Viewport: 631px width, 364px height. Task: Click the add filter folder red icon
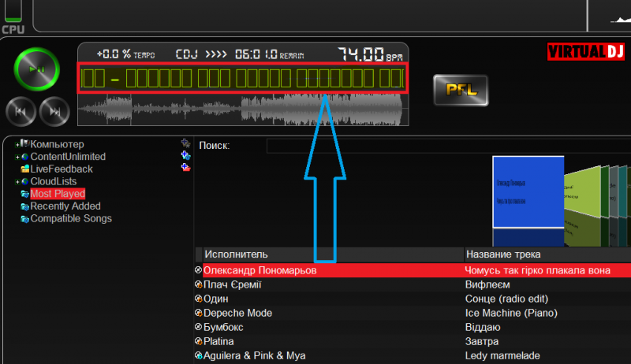tap(185, 168)
